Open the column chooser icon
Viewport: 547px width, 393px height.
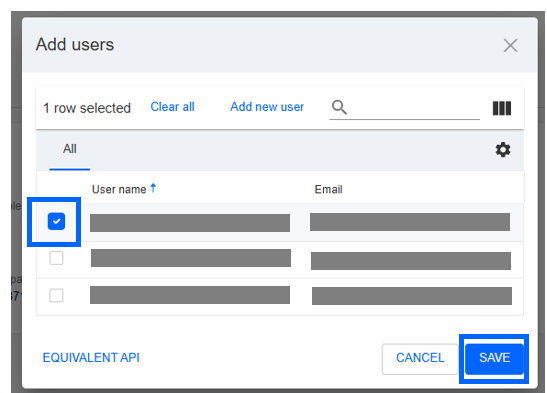coord(502,108)
